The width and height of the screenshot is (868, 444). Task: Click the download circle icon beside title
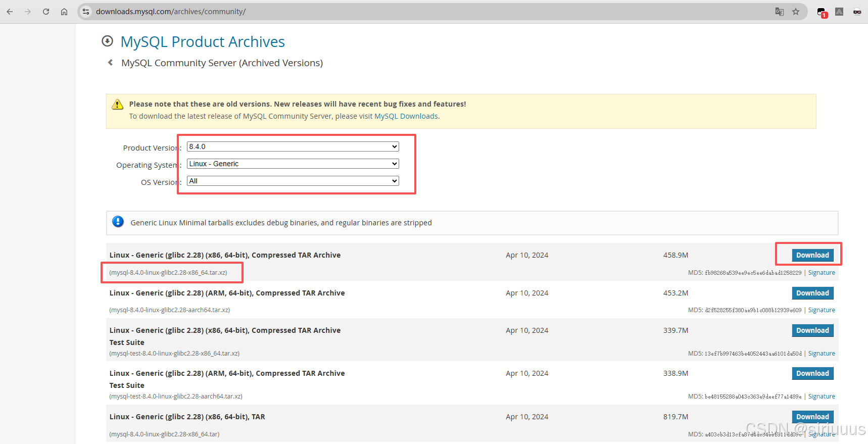pos(107,41)
